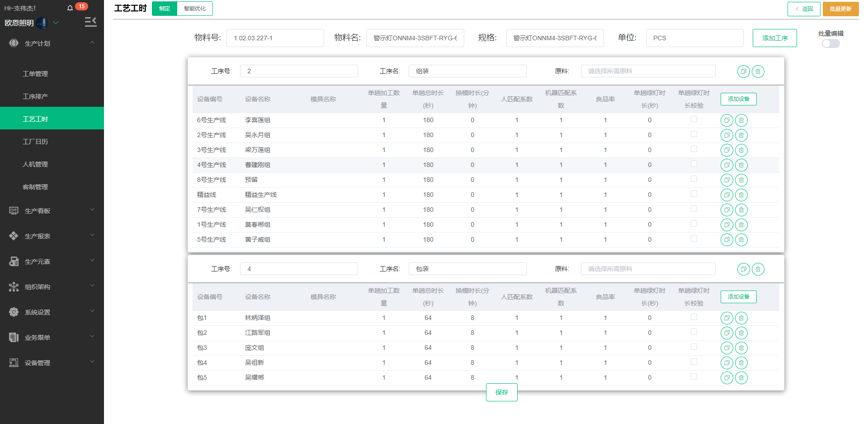Switch to the 智能优化 tab

[x=195, y=9]
